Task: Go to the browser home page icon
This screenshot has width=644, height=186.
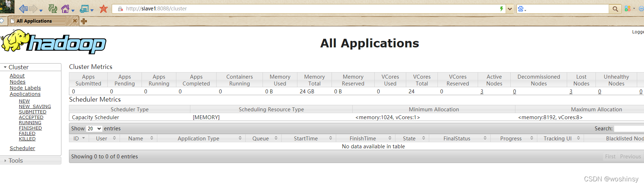Action: 65,9
